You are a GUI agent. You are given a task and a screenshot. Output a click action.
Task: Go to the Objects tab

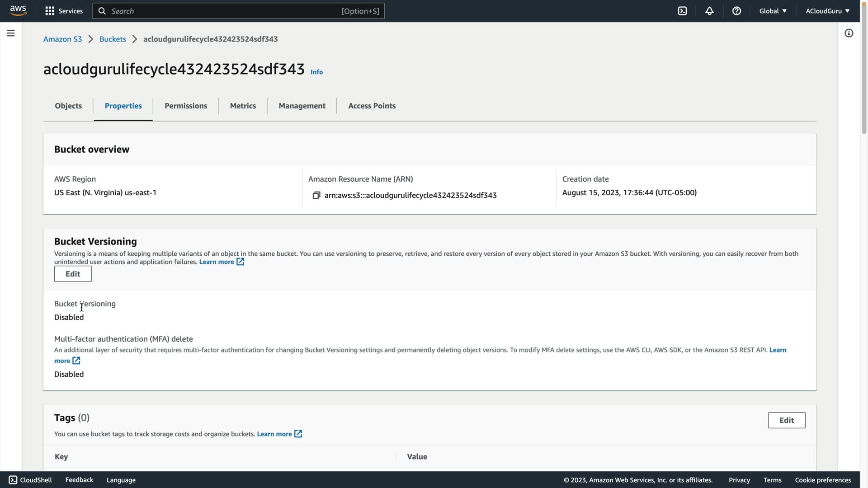68,106
